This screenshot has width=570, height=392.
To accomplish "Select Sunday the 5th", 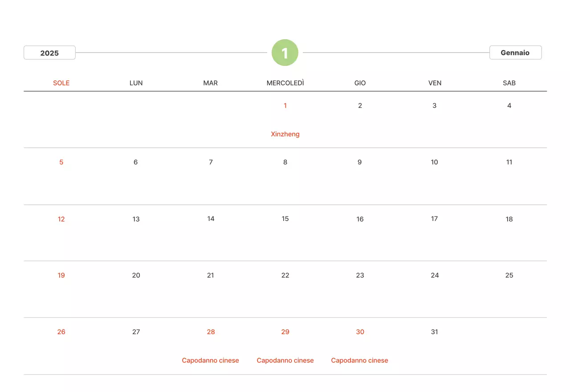I will coord(61,162).
